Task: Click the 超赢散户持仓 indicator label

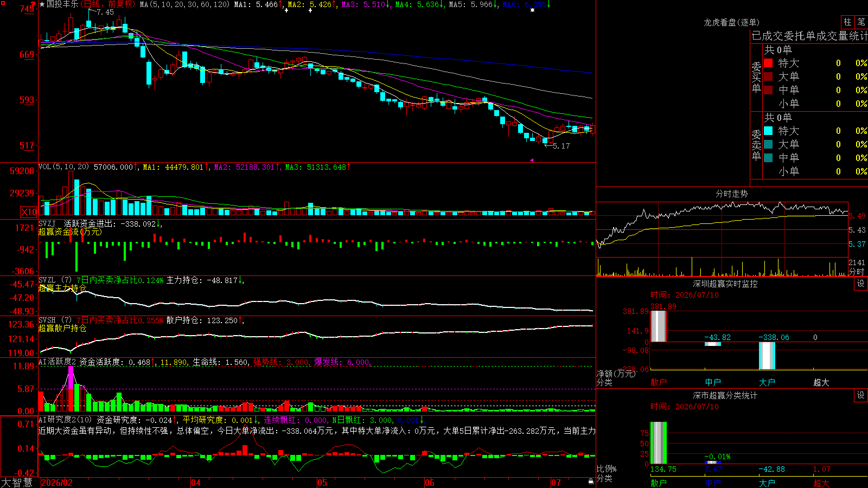Action: tap(62, 328)
